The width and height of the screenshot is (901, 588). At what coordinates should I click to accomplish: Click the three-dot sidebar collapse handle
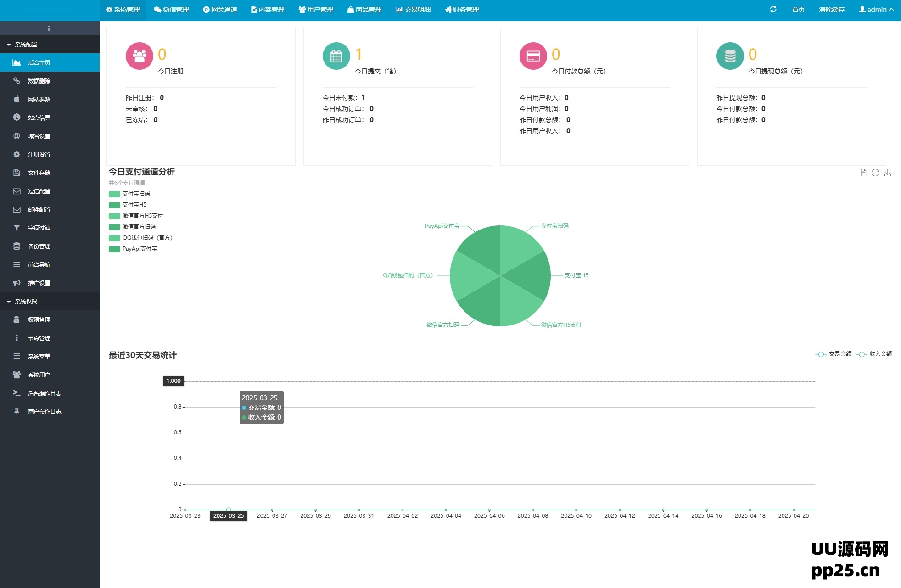tap(49, 28)
